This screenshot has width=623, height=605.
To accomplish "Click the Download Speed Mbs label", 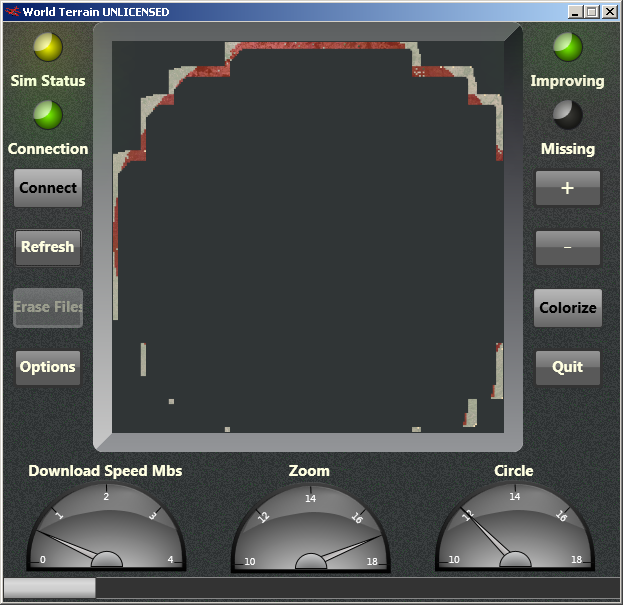I will [105, 471].
